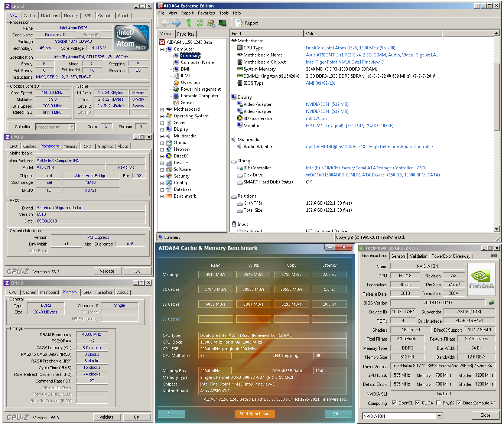Click the green monitor graph icon in AIDA64
This screenshot has width=504, height=426.
[222, 23]
